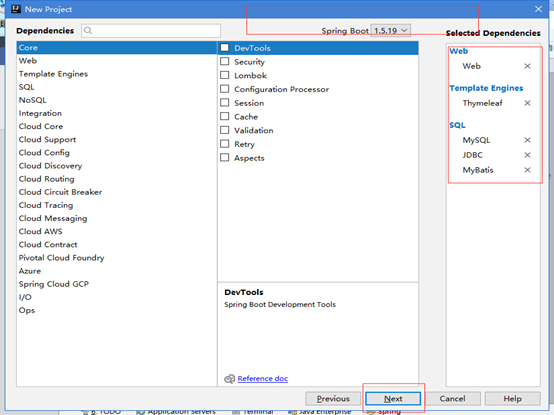
Task: Check the Validation checkbox
Action: point(225,130)
